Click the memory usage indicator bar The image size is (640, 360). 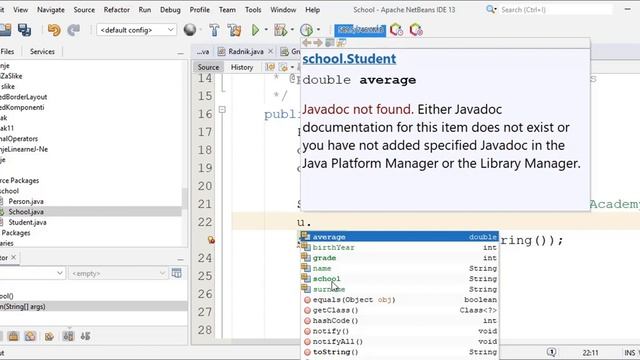pyautogui.click(x=360, y=30)
